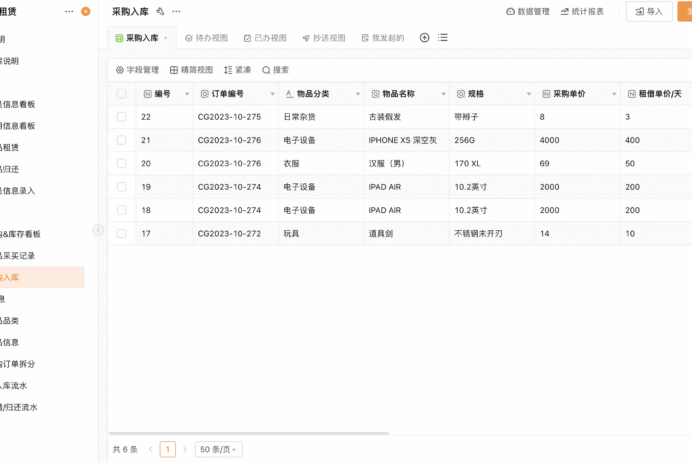Select the row numbered 18
692x463 pixels.
click(121, 210)
